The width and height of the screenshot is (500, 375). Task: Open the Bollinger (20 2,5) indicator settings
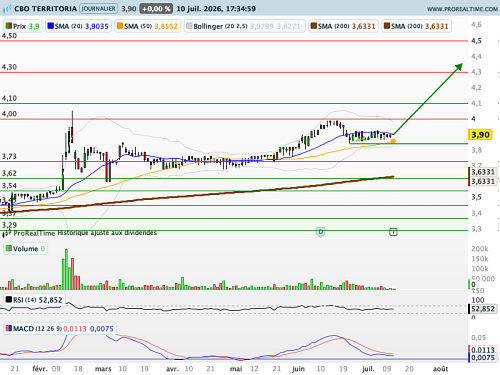click(x=245, y=26)
